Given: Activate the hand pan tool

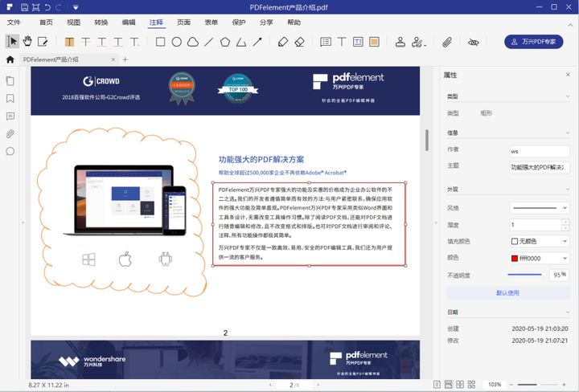Looking at the screenshot, I should point(27,41).
